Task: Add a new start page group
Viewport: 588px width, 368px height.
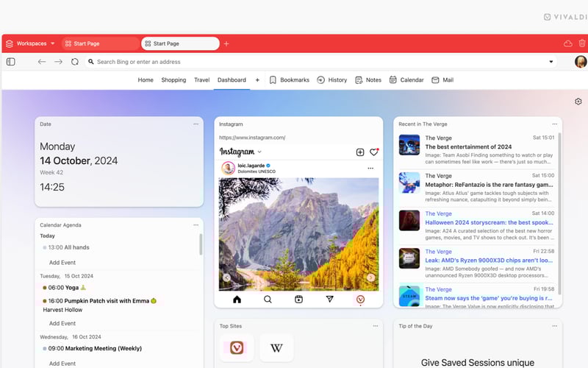Action: [x=257, y=80]
